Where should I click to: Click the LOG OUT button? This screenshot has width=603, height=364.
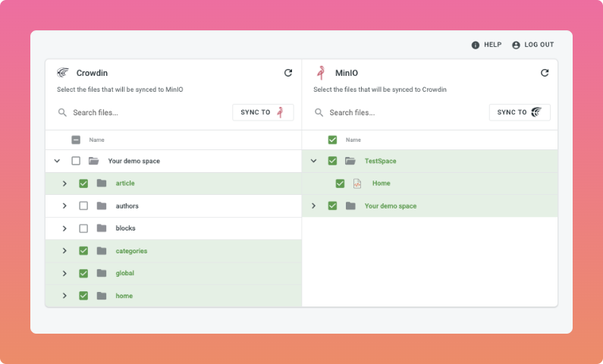point(533,45)
